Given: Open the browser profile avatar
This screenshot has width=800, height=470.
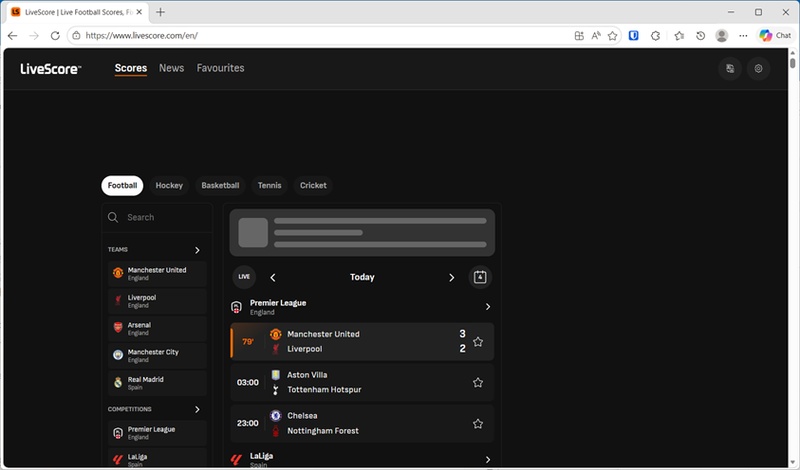Looking at the screenshot, I should [x=721, y=35].
